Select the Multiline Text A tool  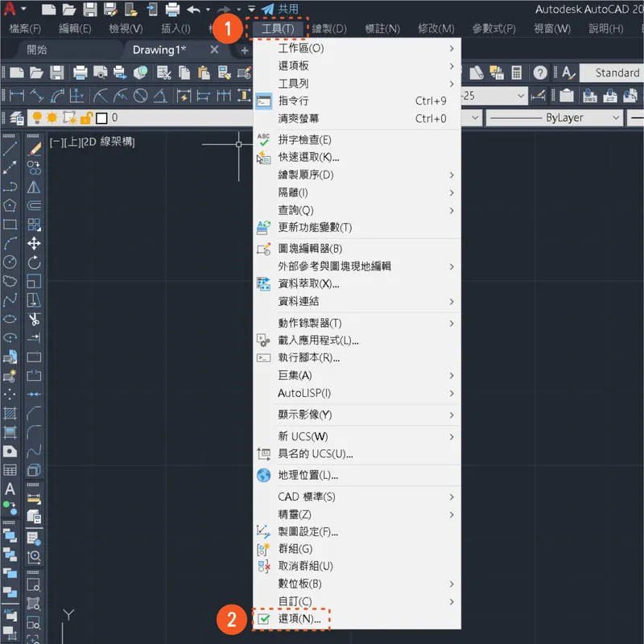(10, 489)
